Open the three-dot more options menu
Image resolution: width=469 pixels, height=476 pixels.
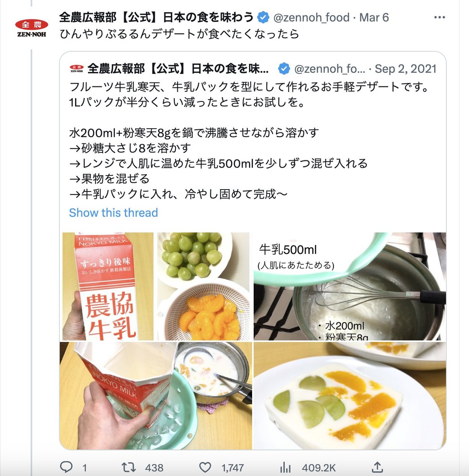[x=440, y=18]
